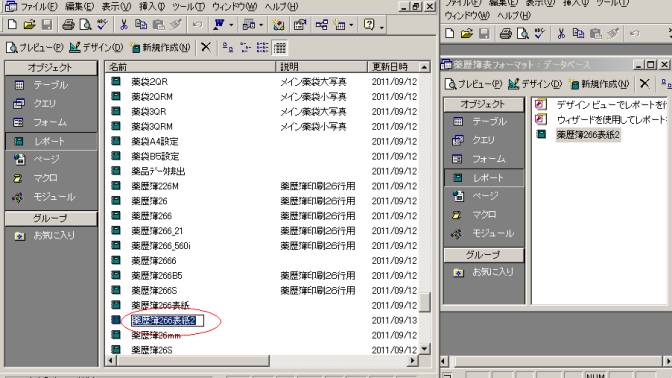Screen dimensions: 672x378
Task: Open the Save disk icon in left toolbar
Action: coord(47,25)
